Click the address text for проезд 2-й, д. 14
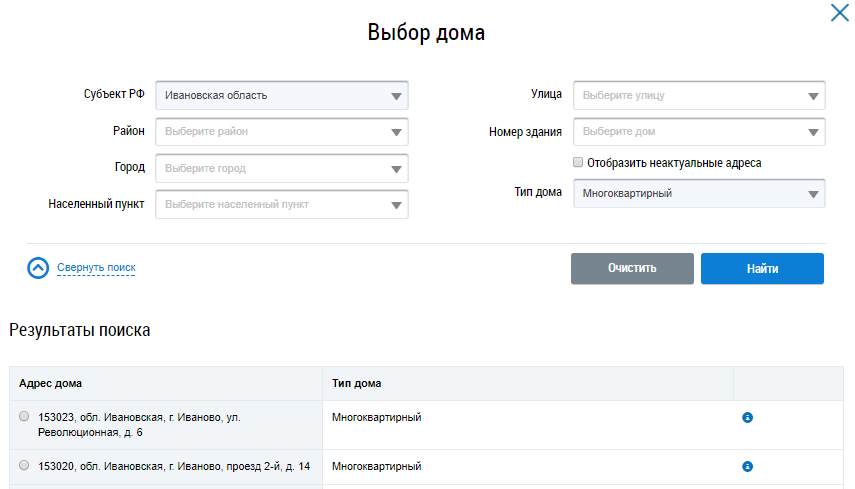 click(x=174, y=466)
